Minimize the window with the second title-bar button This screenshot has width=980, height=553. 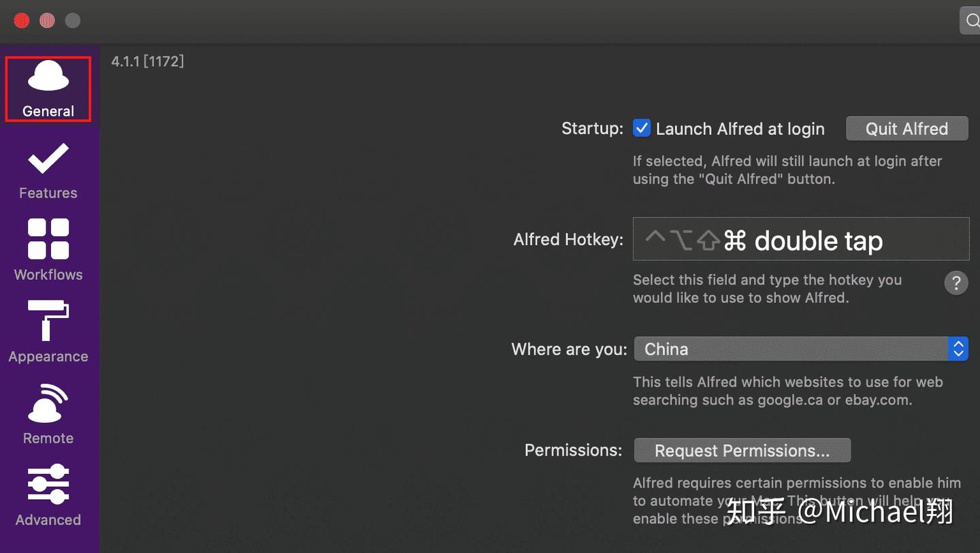(x=47, y=21)
